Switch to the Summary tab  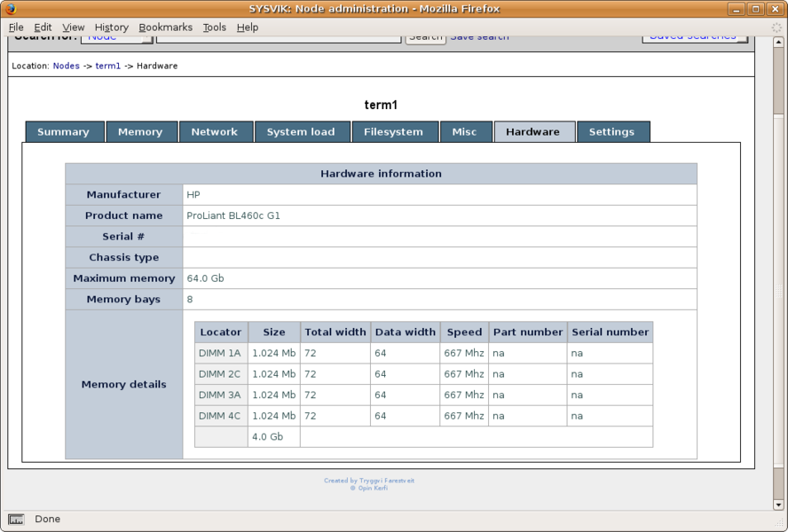click(65, 131)
